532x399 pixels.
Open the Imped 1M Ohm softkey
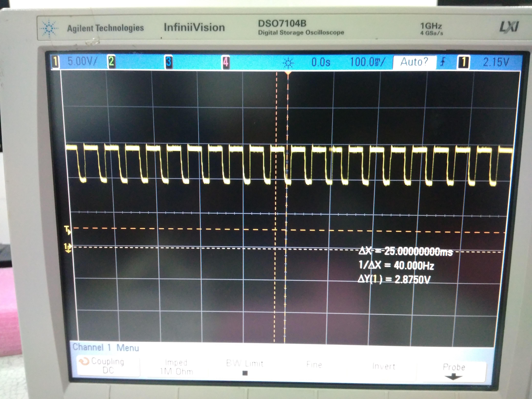point(176,367)
